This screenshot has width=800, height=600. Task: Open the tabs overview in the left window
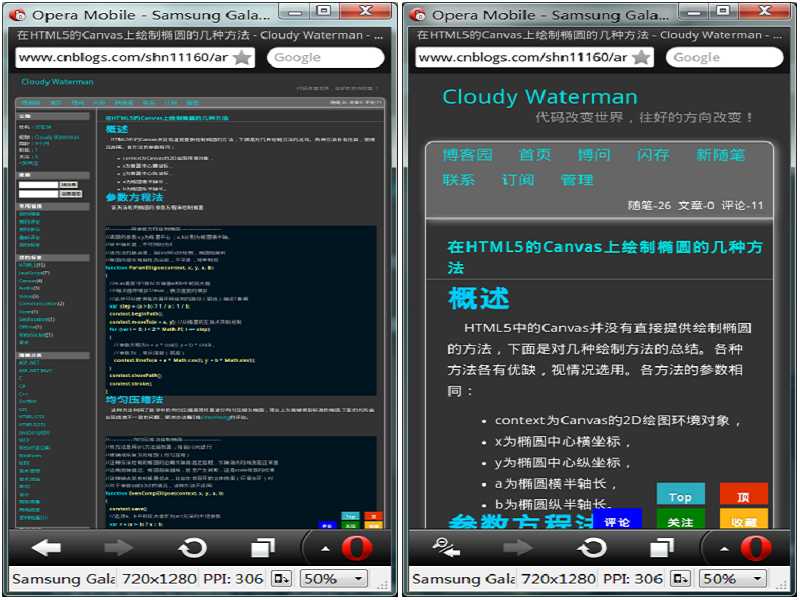[263, 548]
